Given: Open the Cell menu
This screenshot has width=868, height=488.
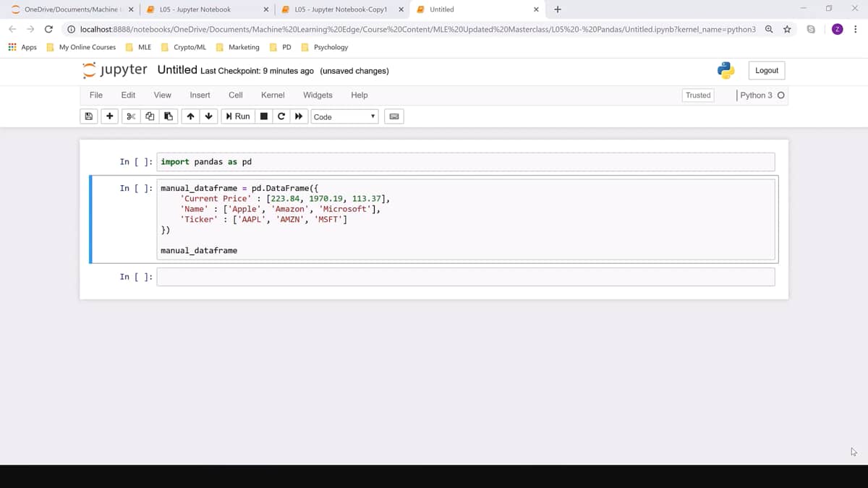Looking at the screenshot, I should coord(236,95).
